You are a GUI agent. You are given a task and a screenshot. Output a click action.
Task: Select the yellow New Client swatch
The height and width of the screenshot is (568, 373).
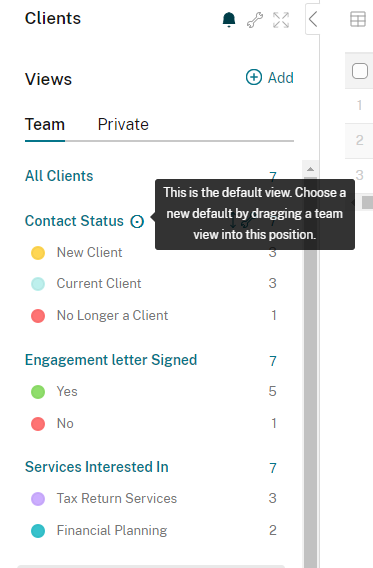coord(38,253)
